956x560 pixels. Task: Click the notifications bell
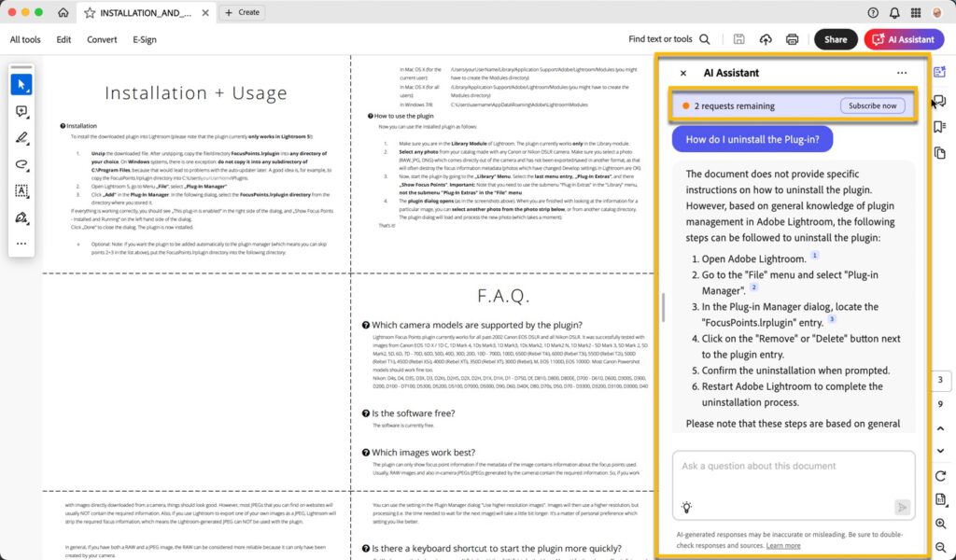click(x=894, y=12)
